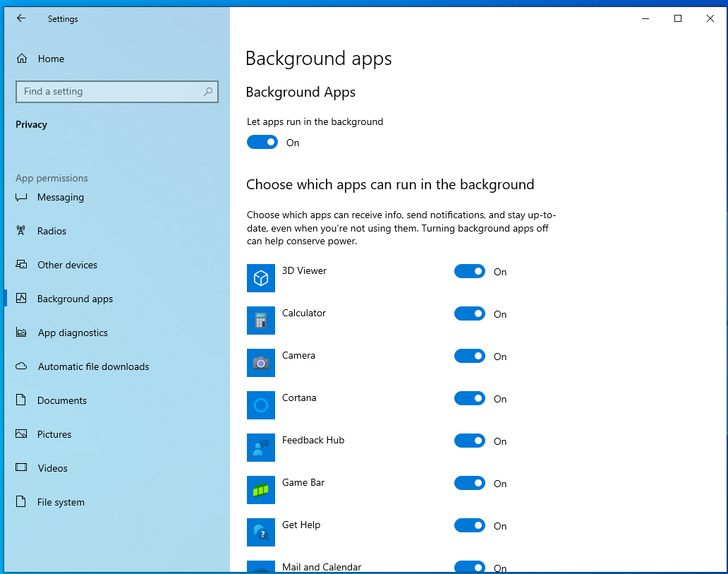Disable Get Help background toggle
Viewport: 728px width, 574px height.
(470, 525)
